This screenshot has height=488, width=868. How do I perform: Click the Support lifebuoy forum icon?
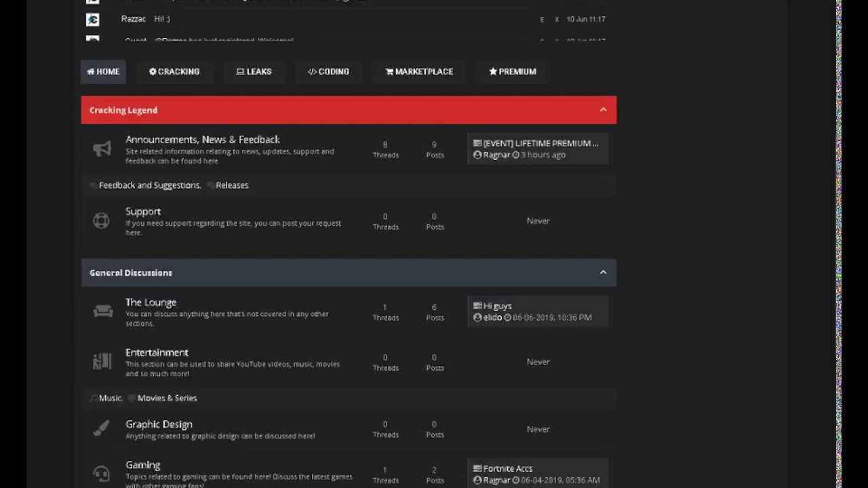click(101, 221)
